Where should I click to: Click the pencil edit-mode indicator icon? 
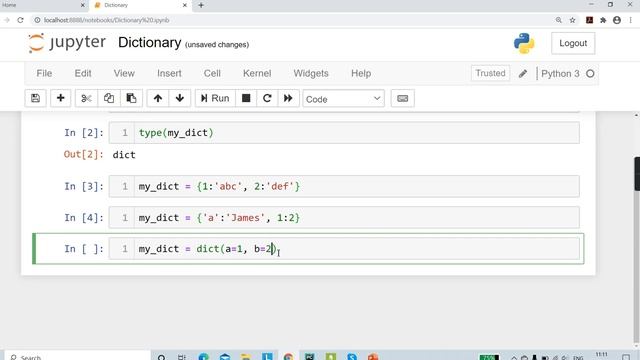point(523,74)
